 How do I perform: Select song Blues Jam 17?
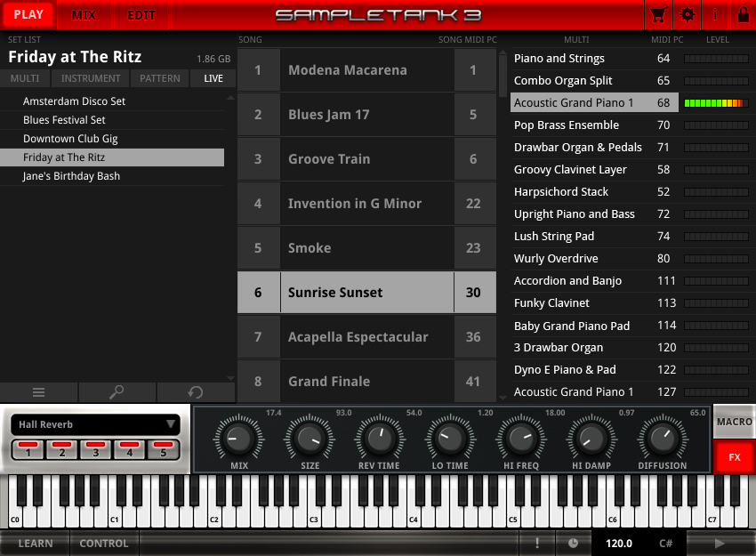pyautogui.click(x=367, y=114)
